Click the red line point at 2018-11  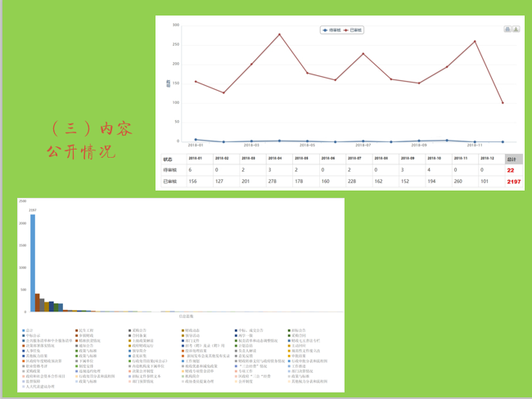pos(475,42)
